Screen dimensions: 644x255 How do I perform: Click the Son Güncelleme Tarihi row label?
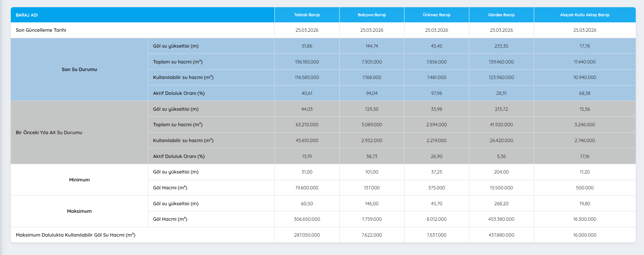(x=41, y=30)
